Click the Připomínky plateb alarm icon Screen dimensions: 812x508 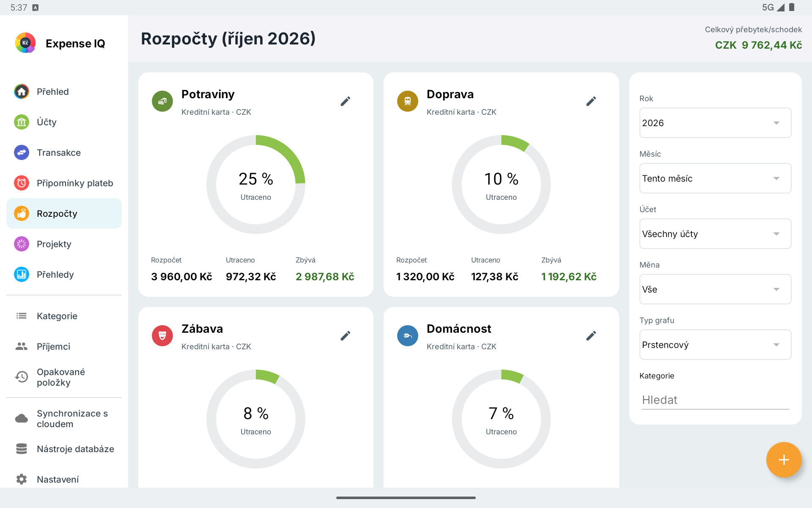click(22, 183)
